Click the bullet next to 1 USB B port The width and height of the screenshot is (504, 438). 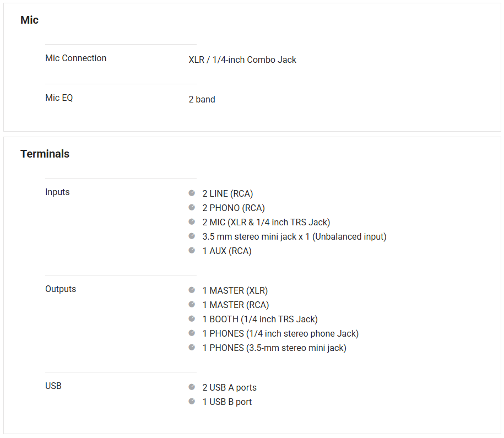pos(192,402)
